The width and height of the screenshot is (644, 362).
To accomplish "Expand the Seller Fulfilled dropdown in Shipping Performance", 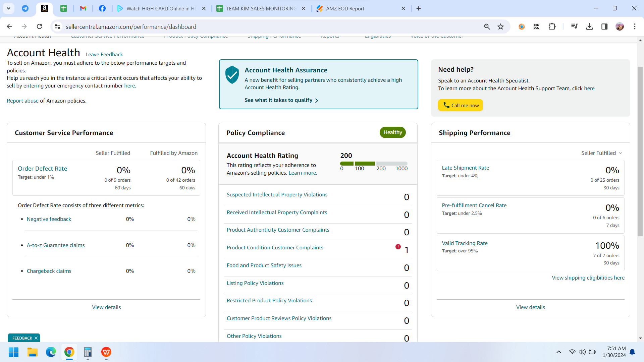I will coord(602,153).
